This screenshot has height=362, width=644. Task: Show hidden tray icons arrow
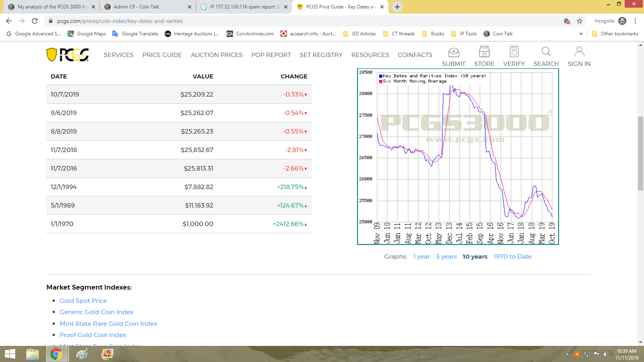click(x=567, y=354)
